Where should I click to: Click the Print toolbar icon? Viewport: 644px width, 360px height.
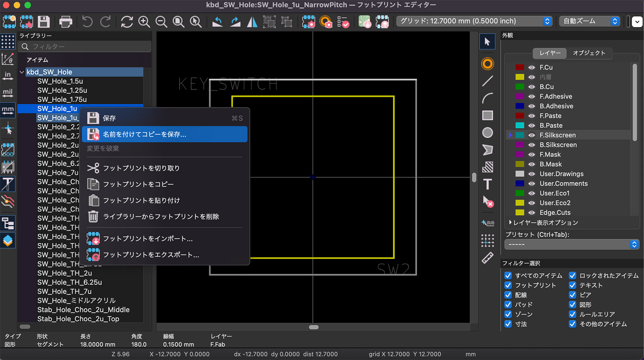(x=66, y=21)
